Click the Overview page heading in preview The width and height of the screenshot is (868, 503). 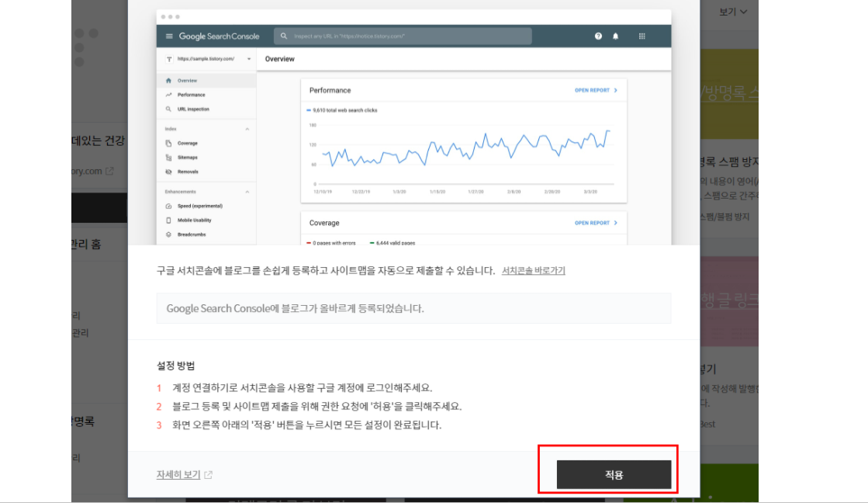pos(279,59)
